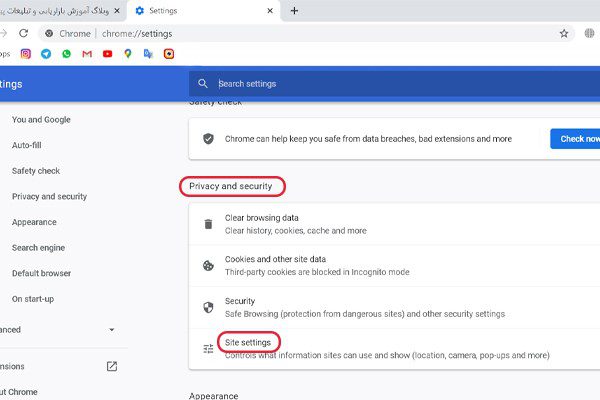Open Instagram bookmark icon

tap(26, 54)
